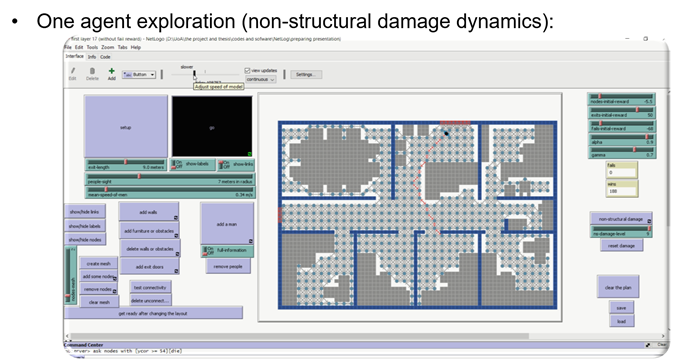Click the horizontal scrollbar below the interface

pyautogui.click(x=300, y=336)
